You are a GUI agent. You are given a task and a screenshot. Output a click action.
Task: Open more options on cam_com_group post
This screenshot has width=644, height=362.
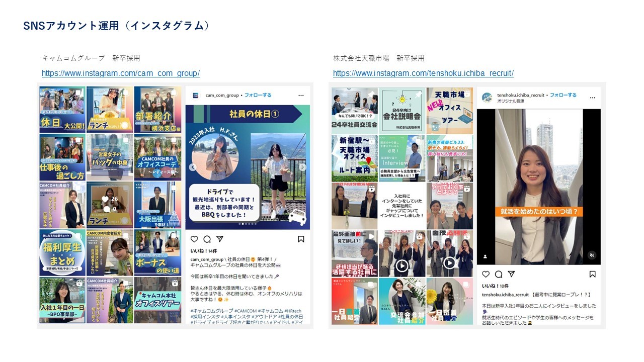click(x=301, y=95)
